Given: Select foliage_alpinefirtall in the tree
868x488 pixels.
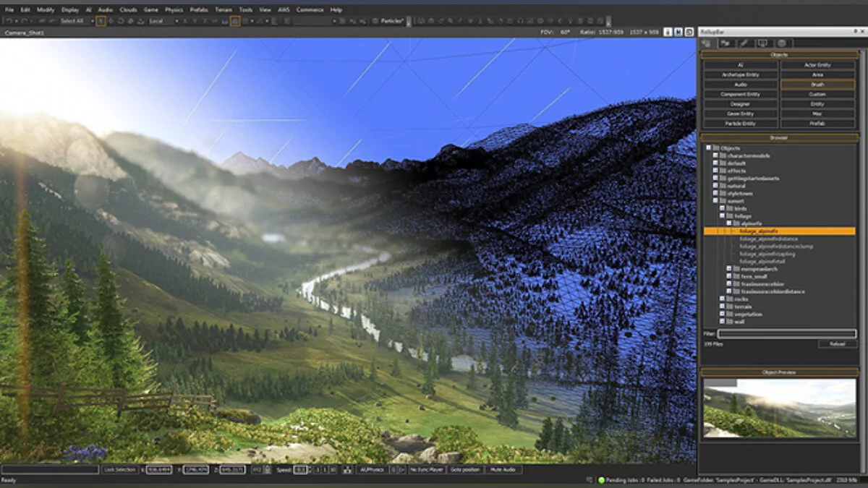Looking at the screenshot, I should (762, 261).
